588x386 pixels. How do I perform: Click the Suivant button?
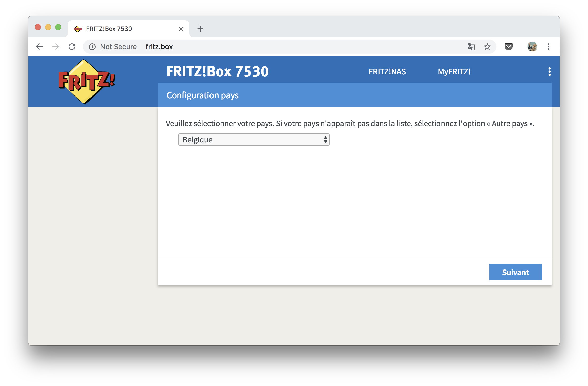coord(515,272)
